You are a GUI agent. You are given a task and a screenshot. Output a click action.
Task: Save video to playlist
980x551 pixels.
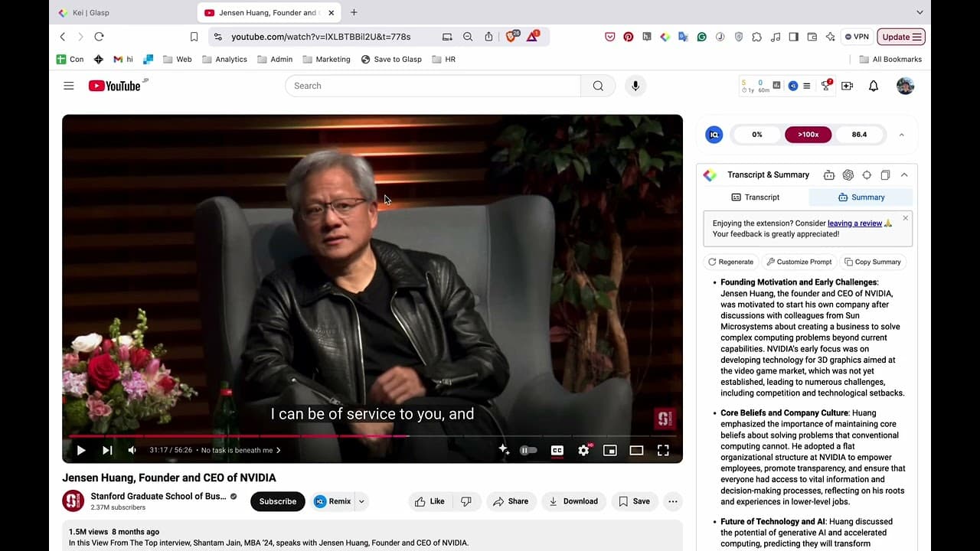coord(634,501)
